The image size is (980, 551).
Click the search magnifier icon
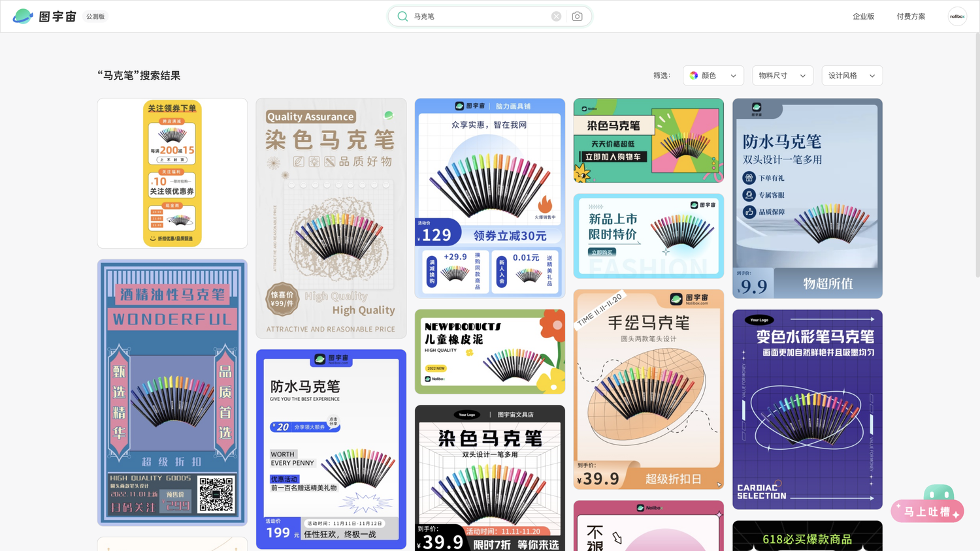click(402, 16)
